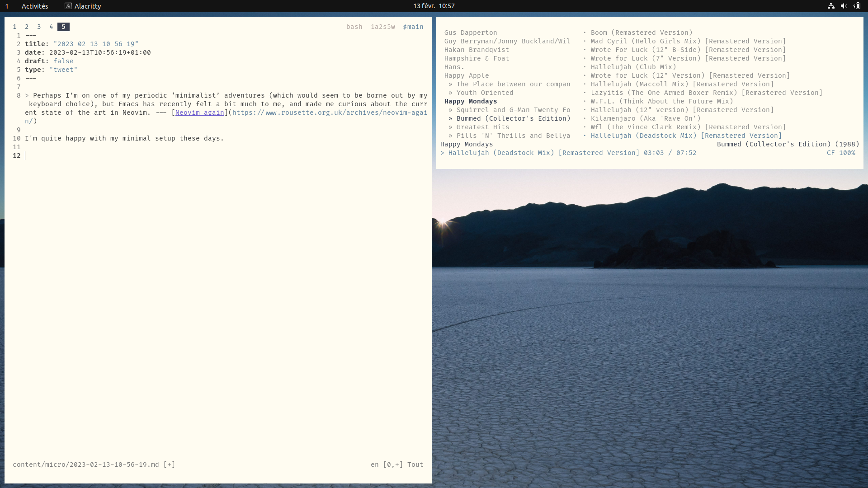Click the Alacritty app icon in top bar
The width and height of the screenshot is (868, 488).
coord(68,6)
